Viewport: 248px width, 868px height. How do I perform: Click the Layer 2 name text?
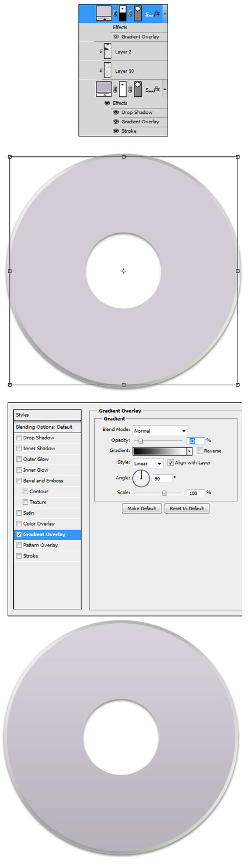pos(123,52)
